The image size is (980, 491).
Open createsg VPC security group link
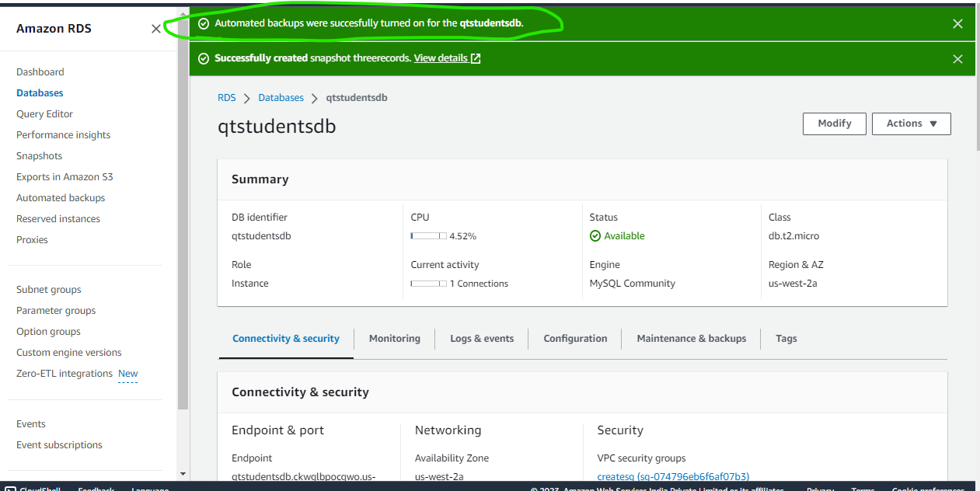pos(673,477)
